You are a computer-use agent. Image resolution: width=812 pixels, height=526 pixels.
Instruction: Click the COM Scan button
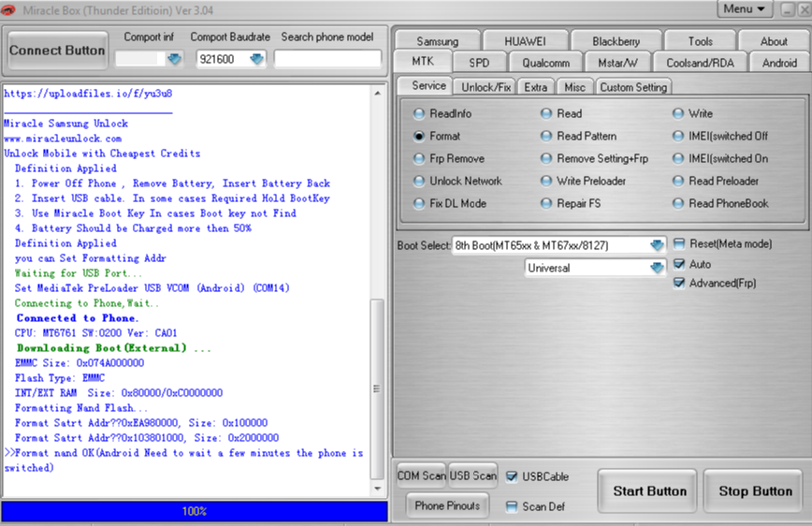421,475
